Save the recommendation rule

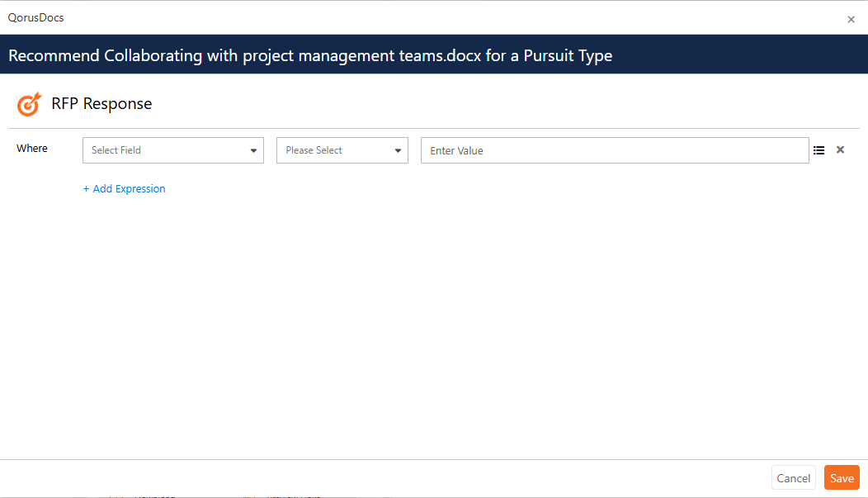click(842, 478)
